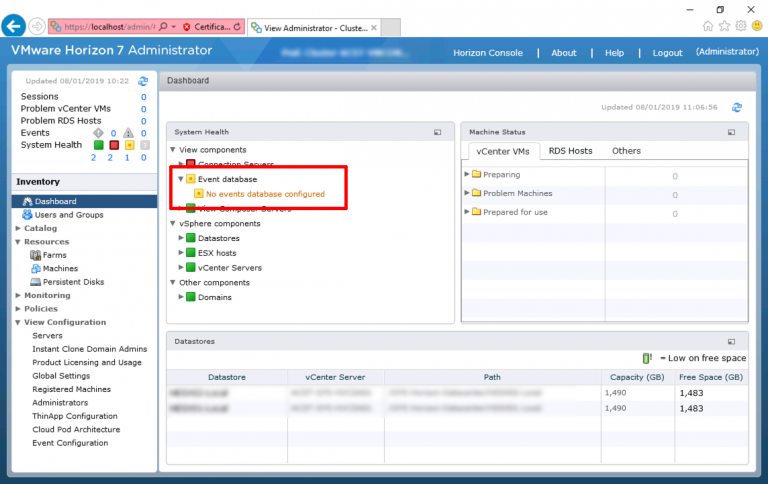Expand the Problem Machines folder
The height and width of the screenshot is (484, 768).
(x=467, y=193)
